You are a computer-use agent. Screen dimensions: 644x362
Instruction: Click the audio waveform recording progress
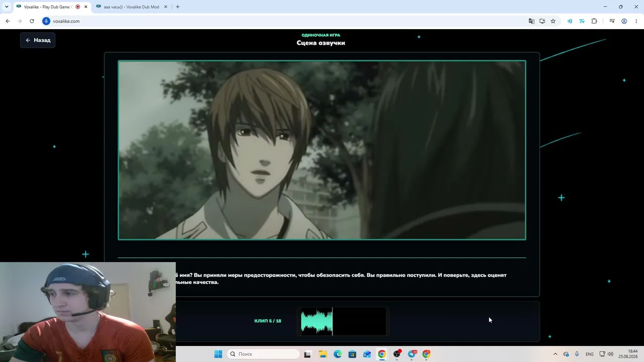click(x=343, y=321)
